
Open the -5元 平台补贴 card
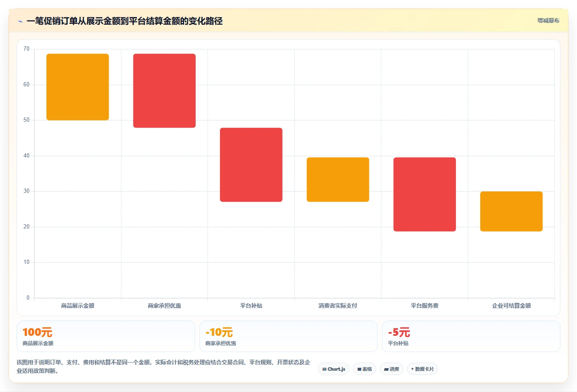click(x=471, y=336)
